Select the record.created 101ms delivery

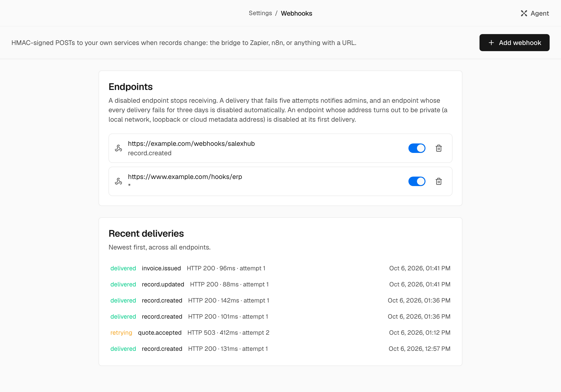(x=280, y=316)
